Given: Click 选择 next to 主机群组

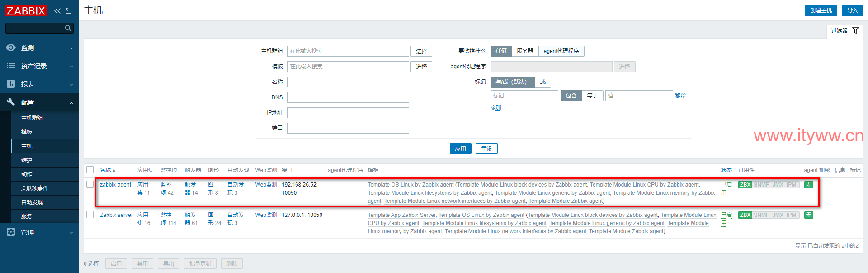Looking at the screenshot, I should pyautogui.click(x=421, y=51).
